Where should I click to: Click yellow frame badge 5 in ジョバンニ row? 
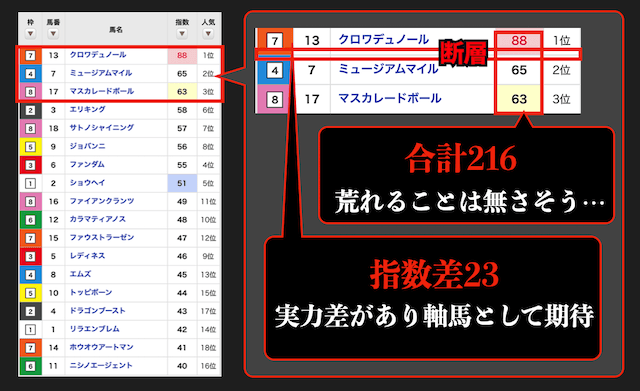(x=30, y=147)
